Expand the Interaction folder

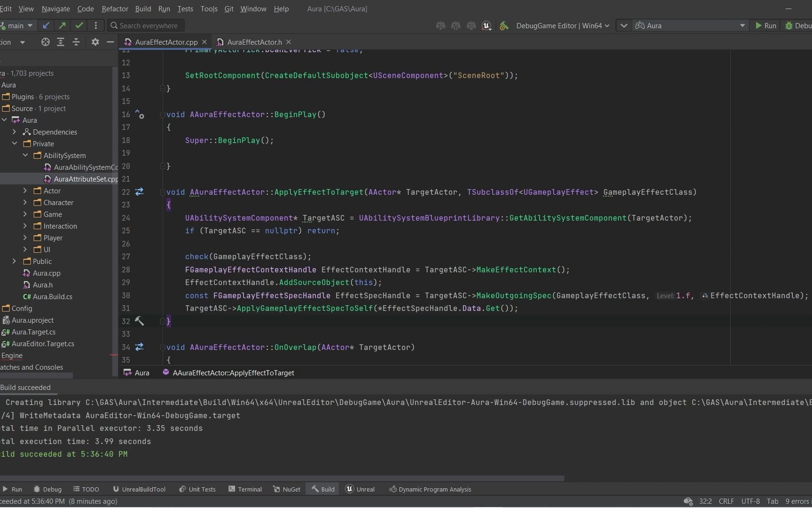click(x=25, y=226)
